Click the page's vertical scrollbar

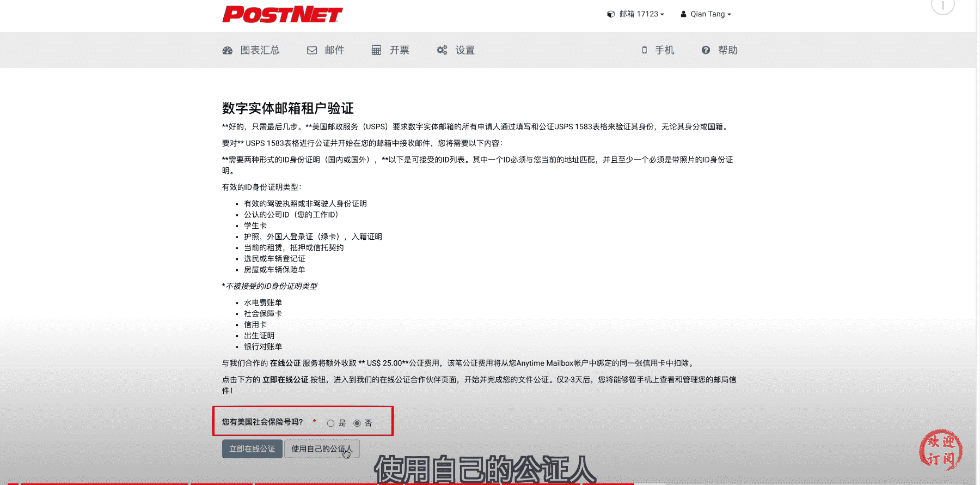coord(977,218)
